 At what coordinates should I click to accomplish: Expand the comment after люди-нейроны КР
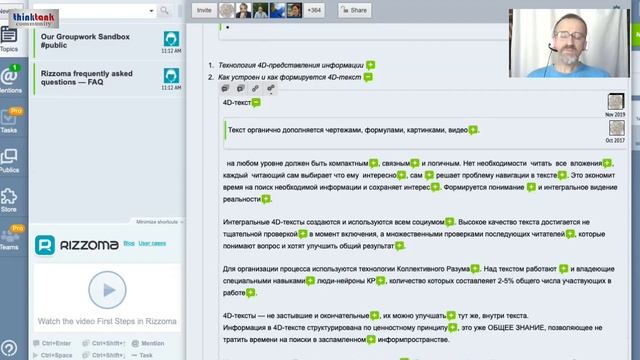pos(380,281)
